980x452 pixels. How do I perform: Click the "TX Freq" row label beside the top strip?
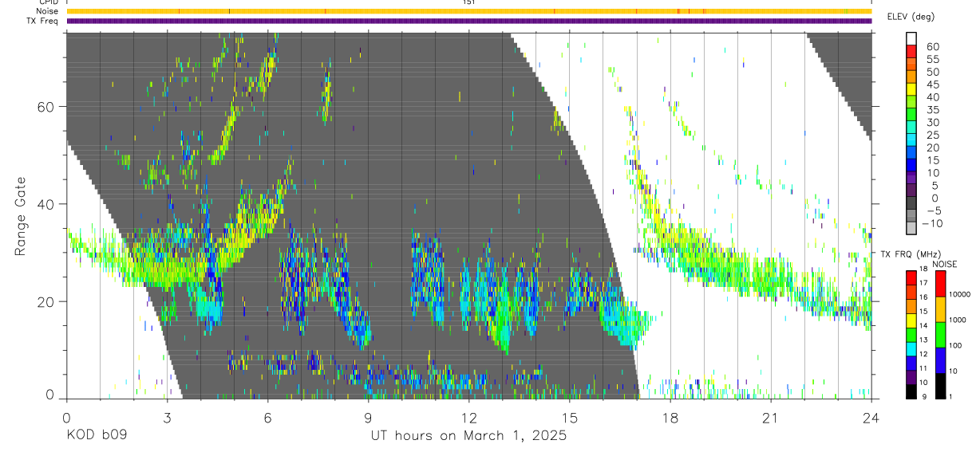click(x=43, y=21)
